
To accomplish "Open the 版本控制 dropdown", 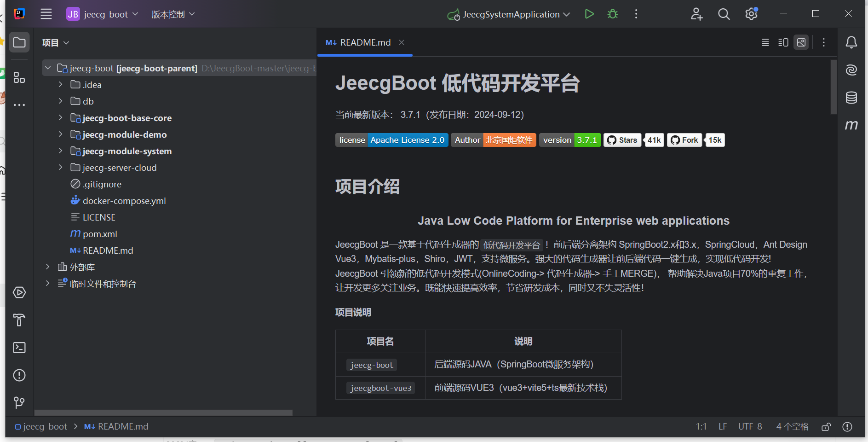I will [x=173, y=14].
